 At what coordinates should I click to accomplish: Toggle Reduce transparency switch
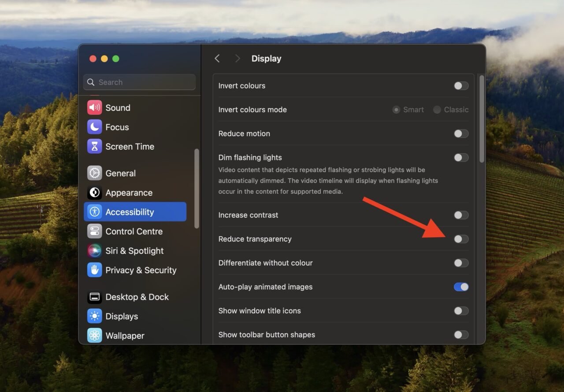[461, 239]
